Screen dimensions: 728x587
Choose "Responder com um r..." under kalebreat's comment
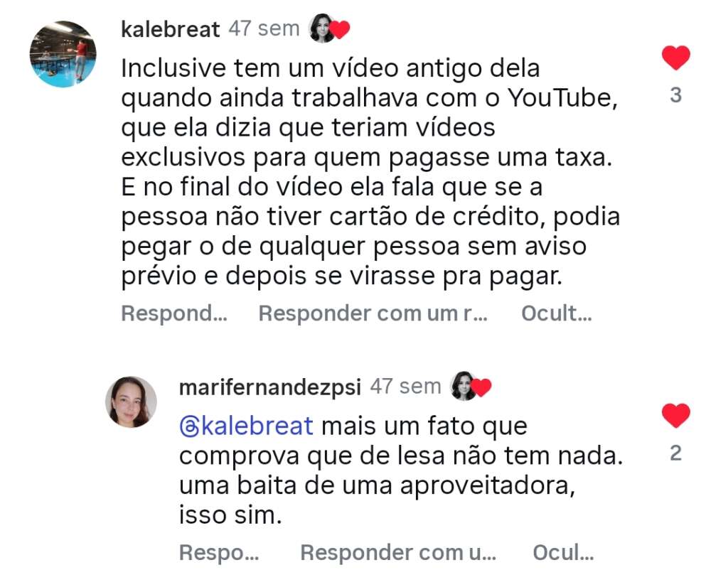pyautogui.click(x=373, y=313)
